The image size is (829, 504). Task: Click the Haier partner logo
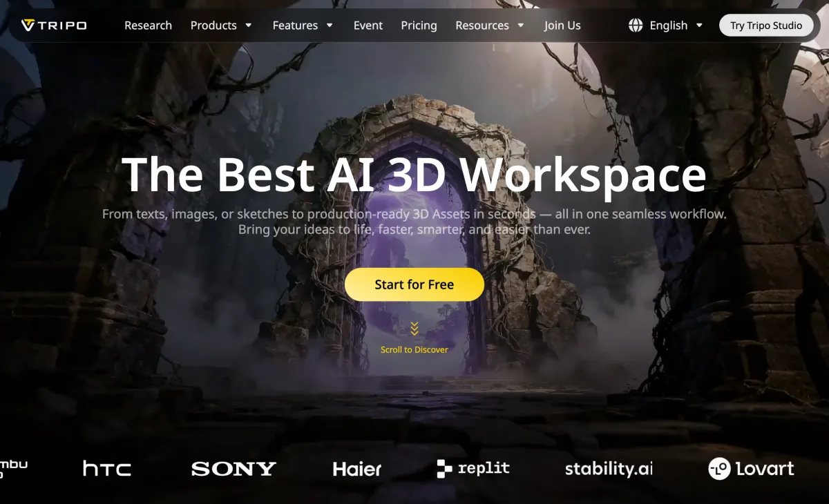pyautogui.click(x=357, y=469)
